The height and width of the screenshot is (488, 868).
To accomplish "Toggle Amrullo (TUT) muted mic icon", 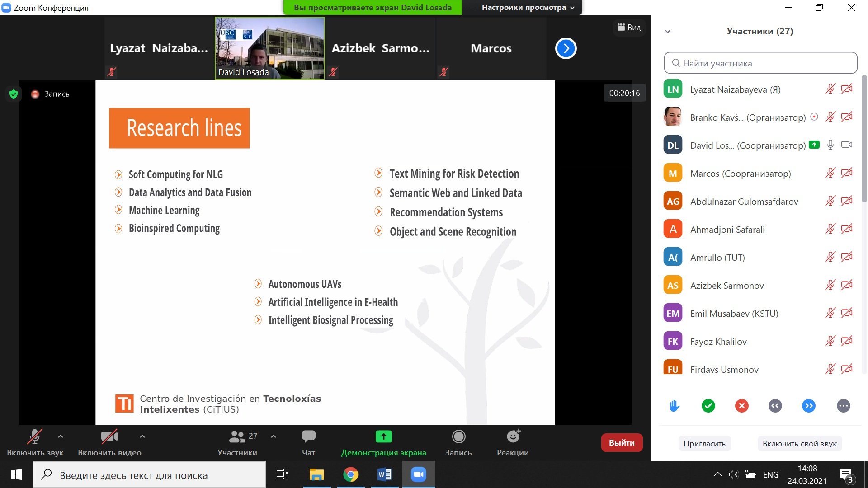I will coord(830,257).
